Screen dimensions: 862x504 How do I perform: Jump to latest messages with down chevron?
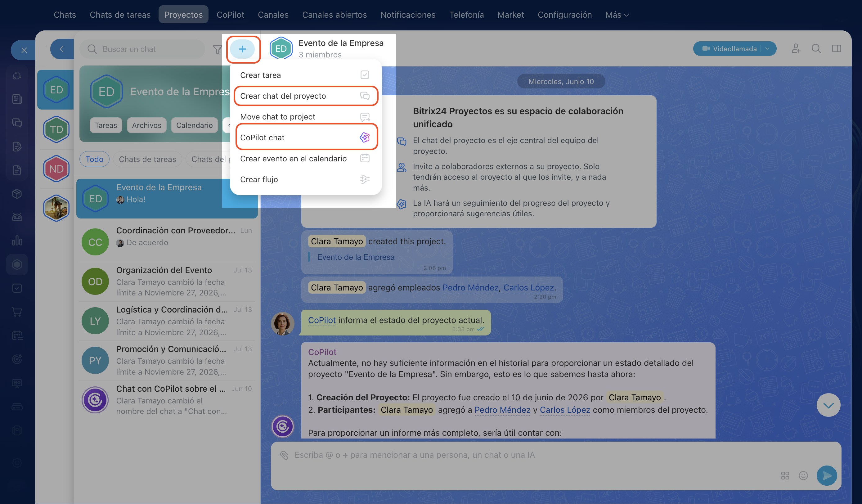click(828, 405)
